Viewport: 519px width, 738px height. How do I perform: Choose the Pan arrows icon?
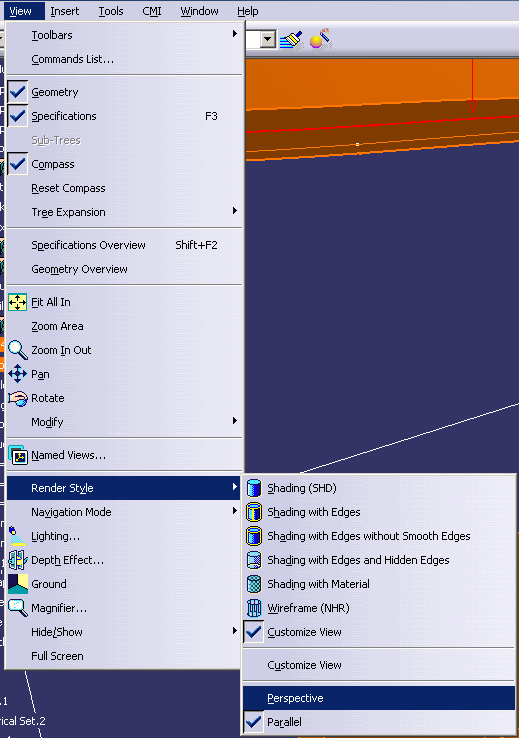click(x=17, y=374)
